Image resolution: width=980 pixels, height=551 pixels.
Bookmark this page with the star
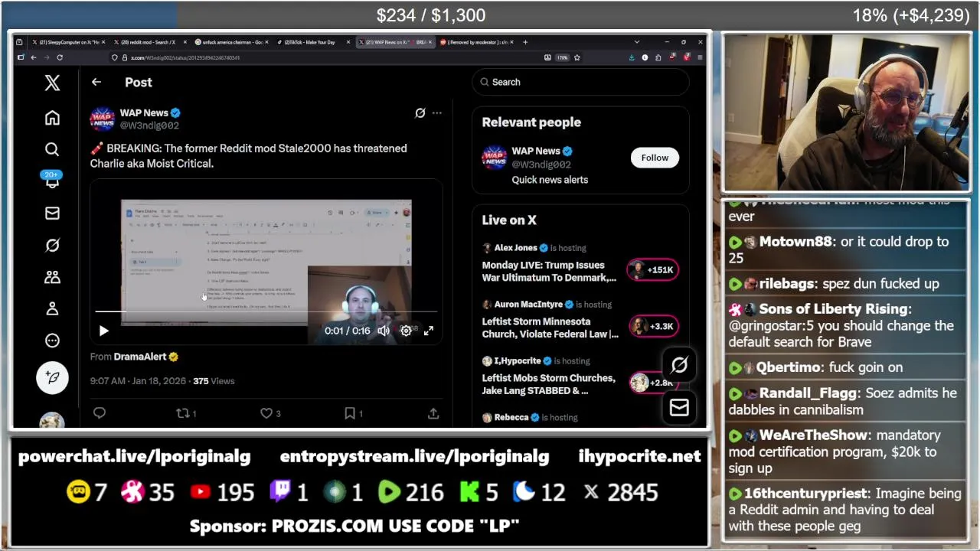click(577, 57)
